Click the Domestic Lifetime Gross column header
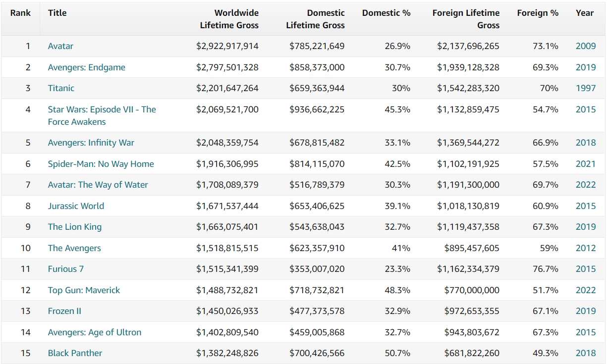The height and width of the screenshot is (364, 607). pos(315,19)
